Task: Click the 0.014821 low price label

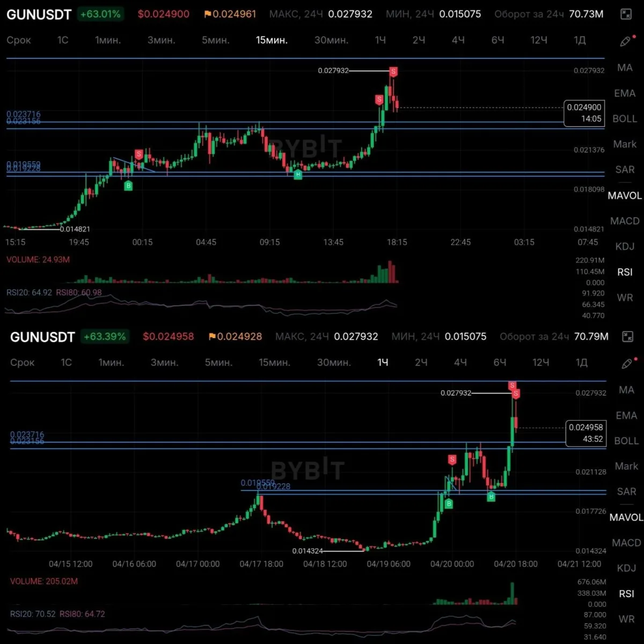Action: coord(75,229)
